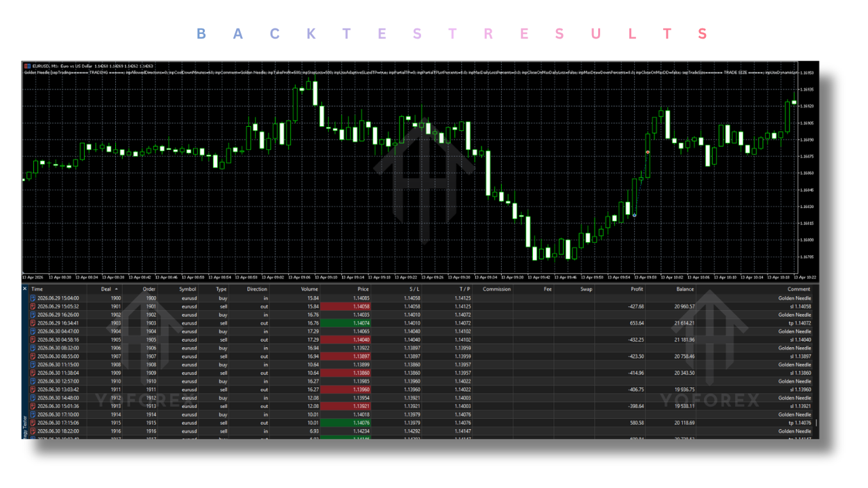Click the sell deal icon for deal 1901
868x488 pixels.
pyautogui.click(x=33, y=306)
